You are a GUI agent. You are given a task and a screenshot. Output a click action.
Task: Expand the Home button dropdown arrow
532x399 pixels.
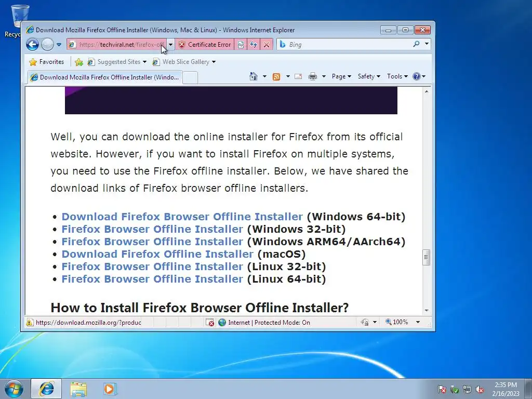point(264,76)
